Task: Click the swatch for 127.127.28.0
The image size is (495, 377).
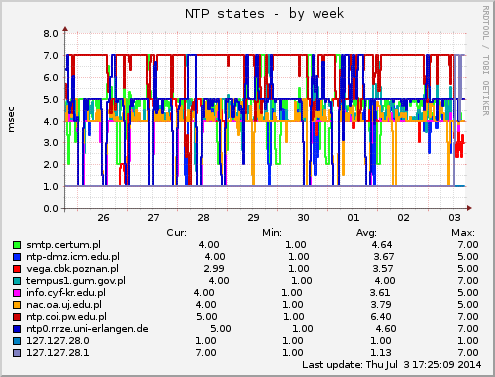Action: 17,341
